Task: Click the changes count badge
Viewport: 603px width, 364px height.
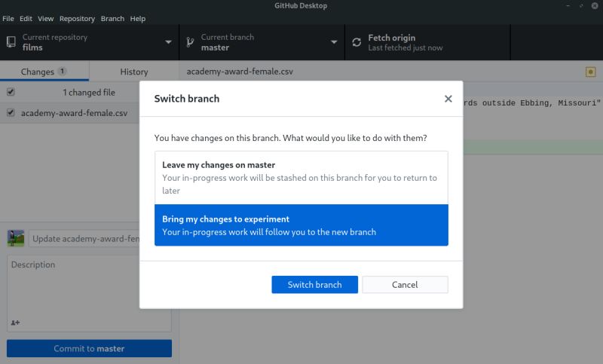Action: [62, 71]
